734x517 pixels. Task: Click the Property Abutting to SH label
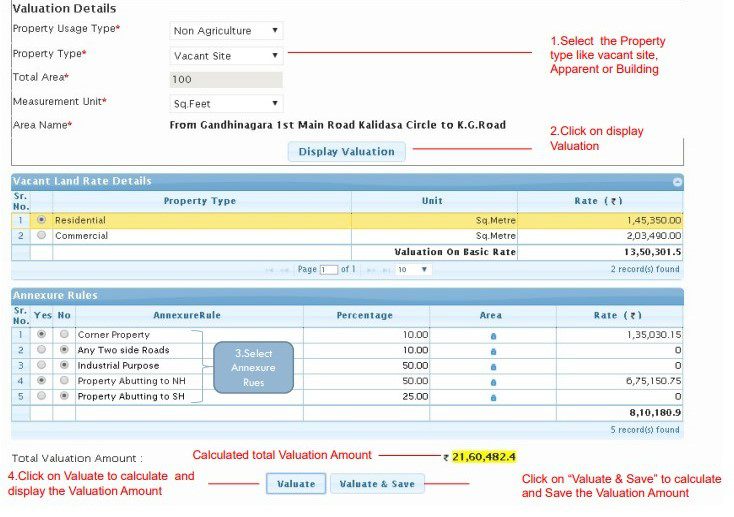pos(131,397)
